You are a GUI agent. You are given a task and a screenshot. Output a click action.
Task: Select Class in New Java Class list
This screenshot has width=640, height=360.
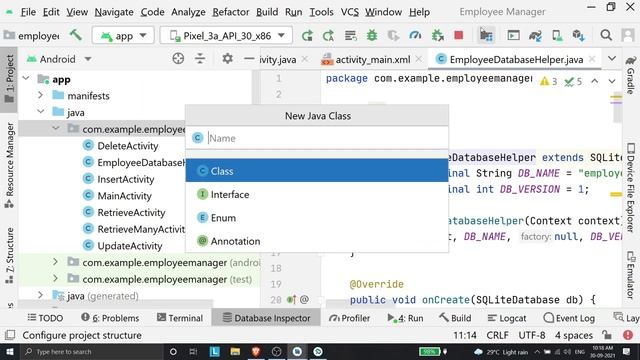[317, 171]
